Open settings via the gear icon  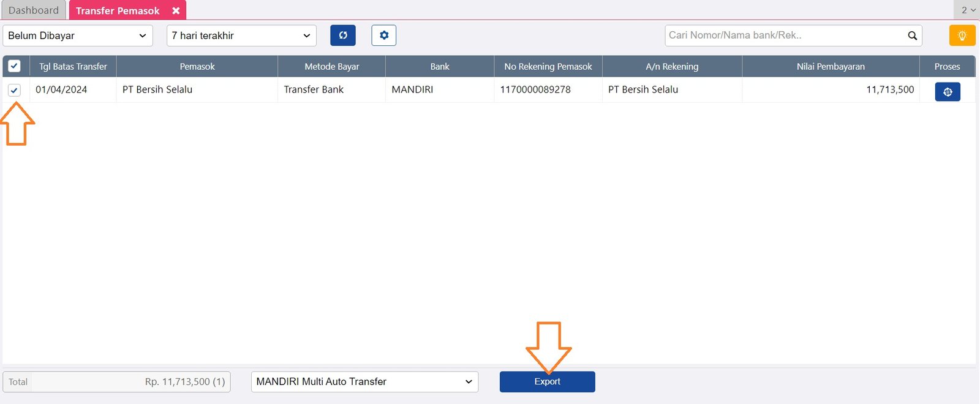tap(384, 36)
